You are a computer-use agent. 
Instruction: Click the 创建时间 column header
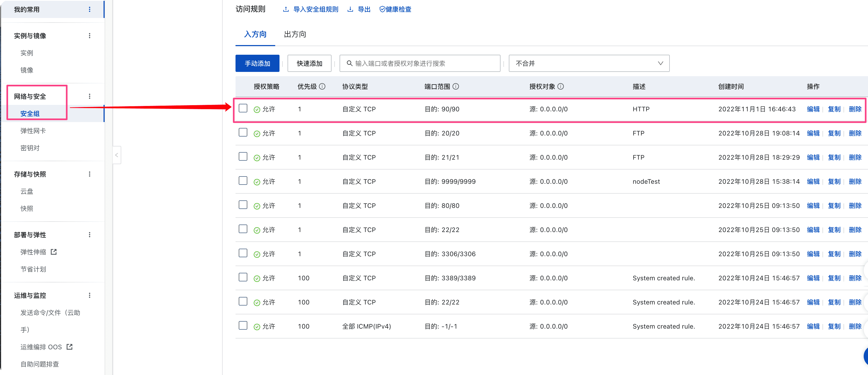(x=731, y=87)
